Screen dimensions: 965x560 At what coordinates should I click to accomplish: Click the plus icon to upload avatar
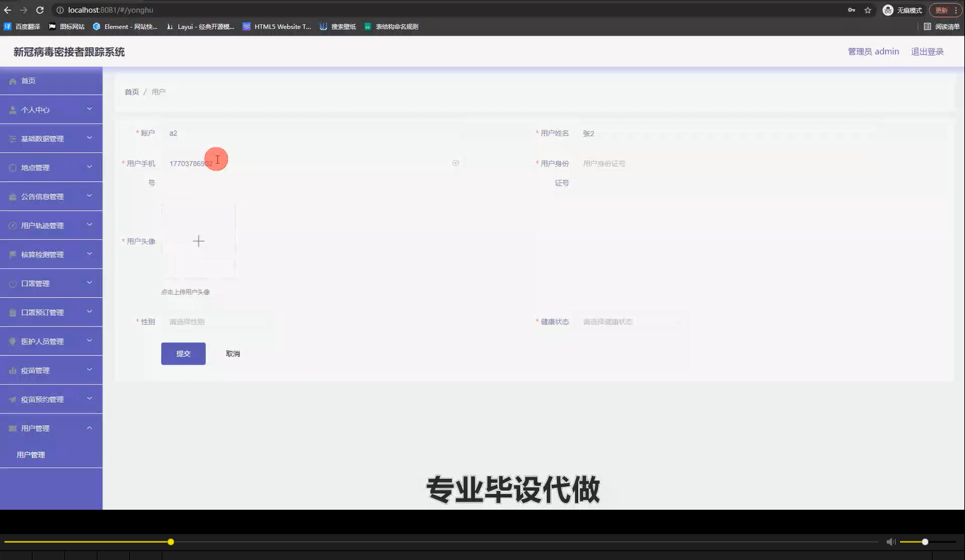point(199,241)
